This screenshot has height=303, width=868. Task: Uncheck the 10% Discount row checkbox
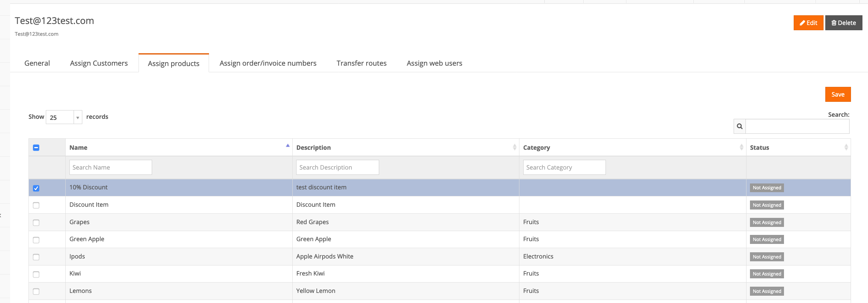click(x=36, y=188)
